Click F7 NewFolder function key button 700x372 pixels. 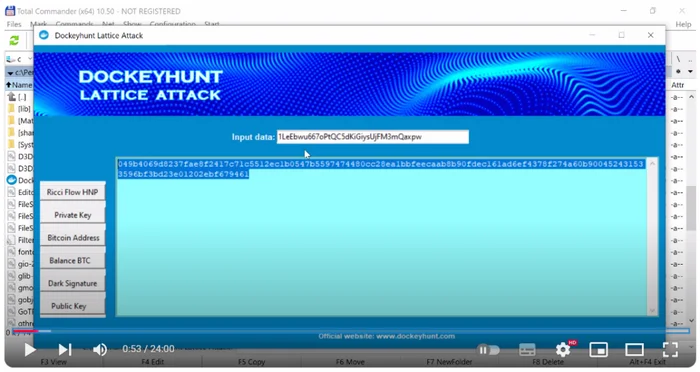(x=449, y=362)
